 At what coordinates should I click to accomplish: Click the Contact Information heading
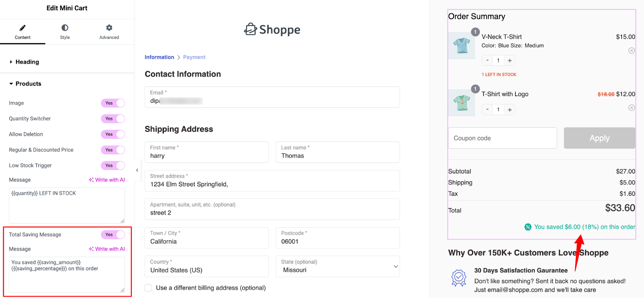point(183,74)
